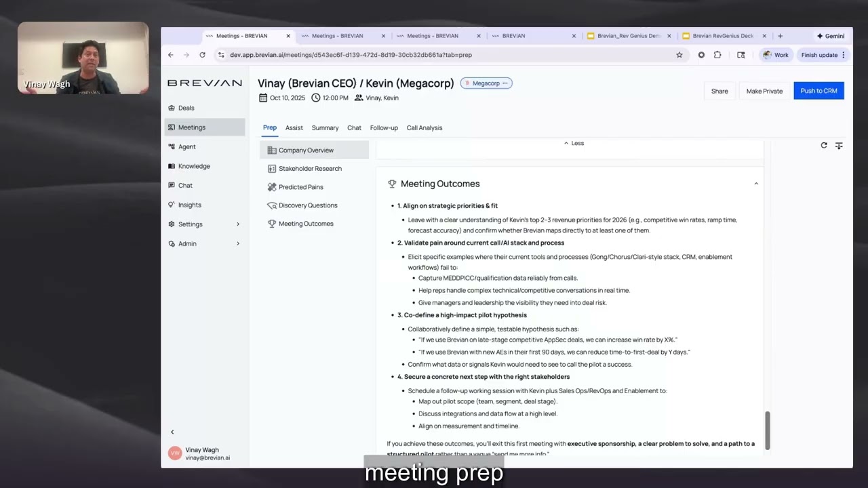Go to Meetings in the sidebar

coord(204,127)
